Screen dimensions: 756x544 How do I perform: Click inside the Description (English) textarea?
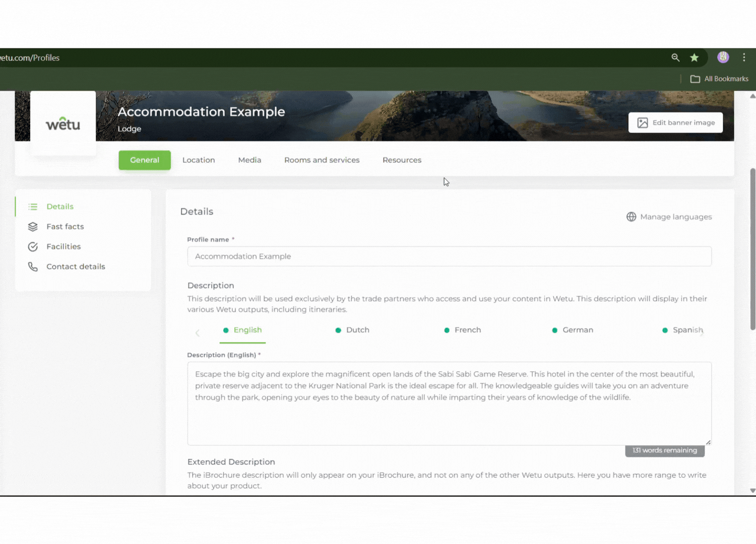point(449,403)
